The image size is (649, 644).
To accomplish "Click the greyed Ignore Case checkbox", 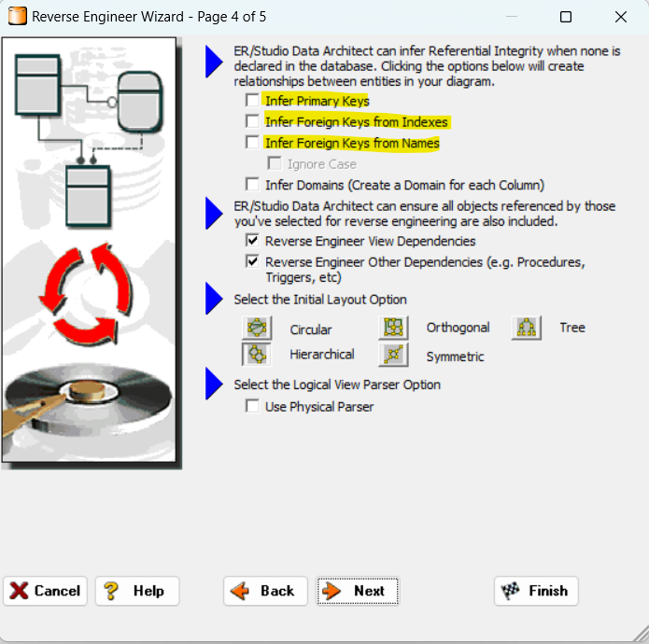I will (275, 163).
